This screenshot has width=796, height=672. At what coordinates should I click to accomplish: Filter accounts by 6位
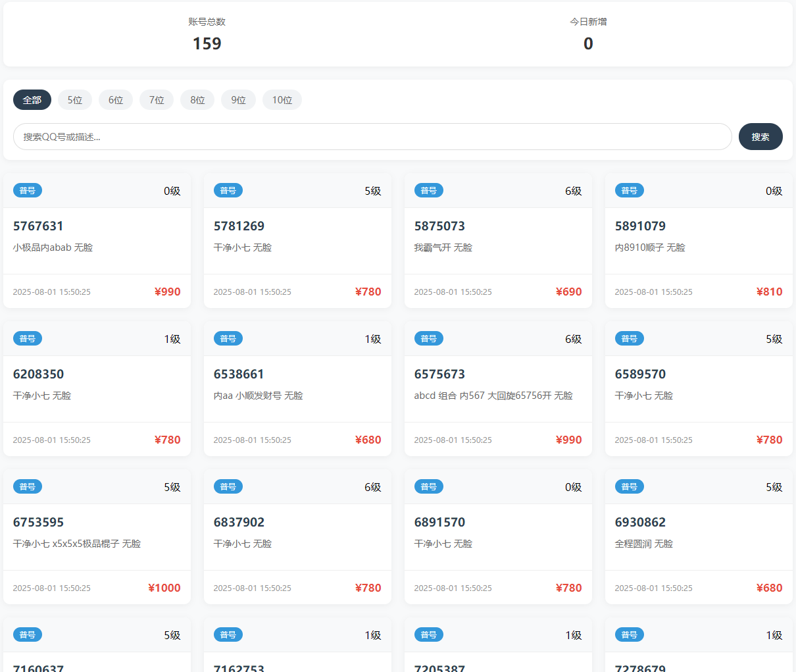tap(116, 100)
